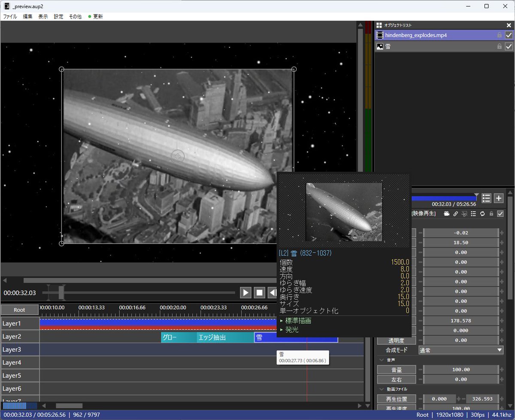The width and height of the screenshot is (515, 420).
Task: Click the lock icon on the 雪 row
Action: [x=499, y=46]
